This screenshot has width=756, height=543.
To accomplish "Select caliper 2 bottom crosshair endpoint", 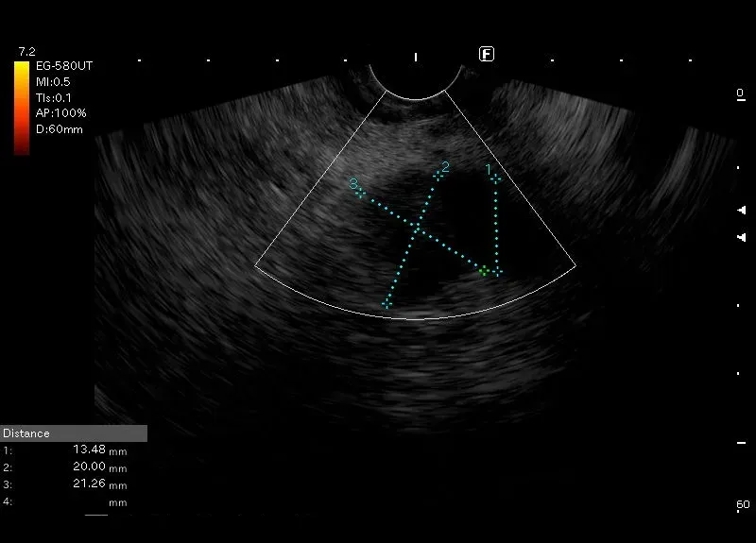I will [x=386, y=304].
